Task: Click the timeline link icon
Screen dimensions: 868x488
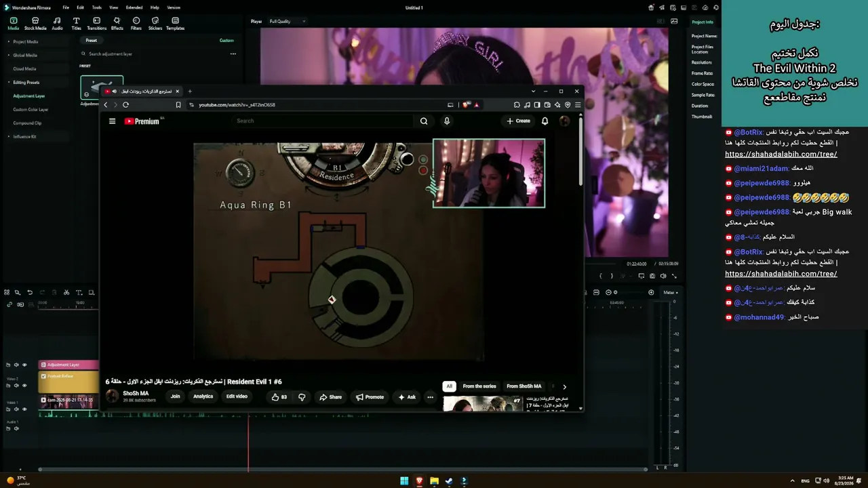Action: [x=9, y=304]
